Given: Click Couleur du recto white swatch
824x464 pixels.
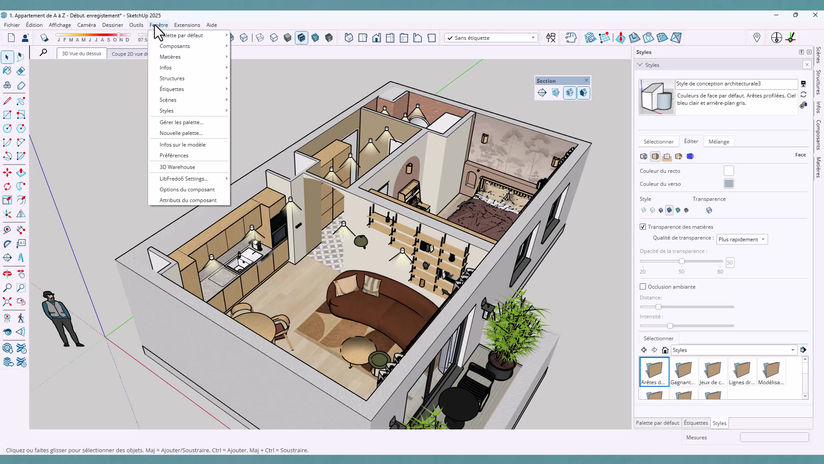Looking at the screenshot, I should 728,171.
